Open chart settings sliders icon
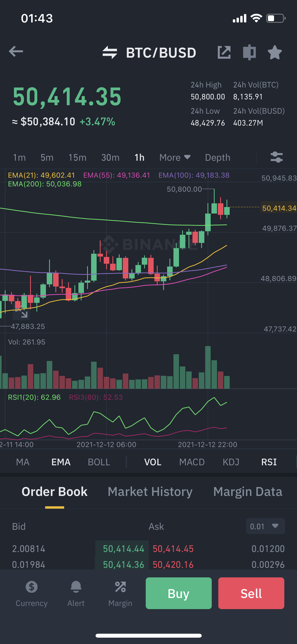Screen dimensions: 297x644 coord(277,157)
